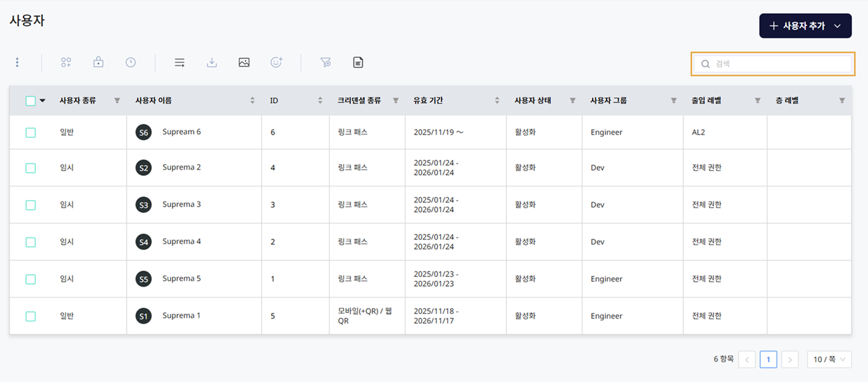Click the download arrow icon
868x382 pixels.
click(x=212, y=63)
